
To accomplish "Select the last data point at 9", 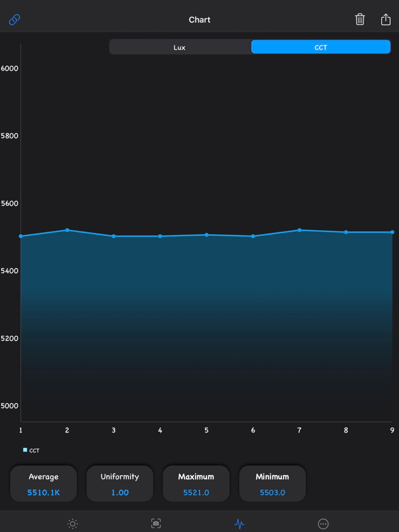I will tap(392, 232).
